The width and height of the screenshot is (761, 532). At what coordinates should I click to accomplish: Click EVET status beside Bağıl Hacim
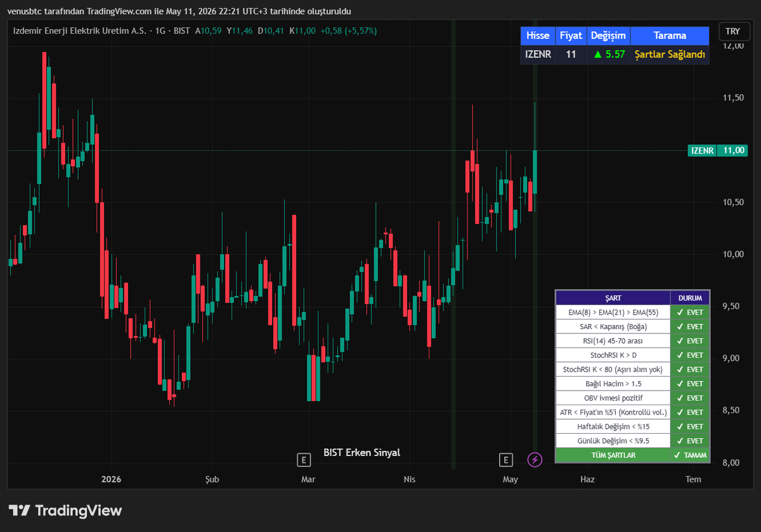[690, 384]
